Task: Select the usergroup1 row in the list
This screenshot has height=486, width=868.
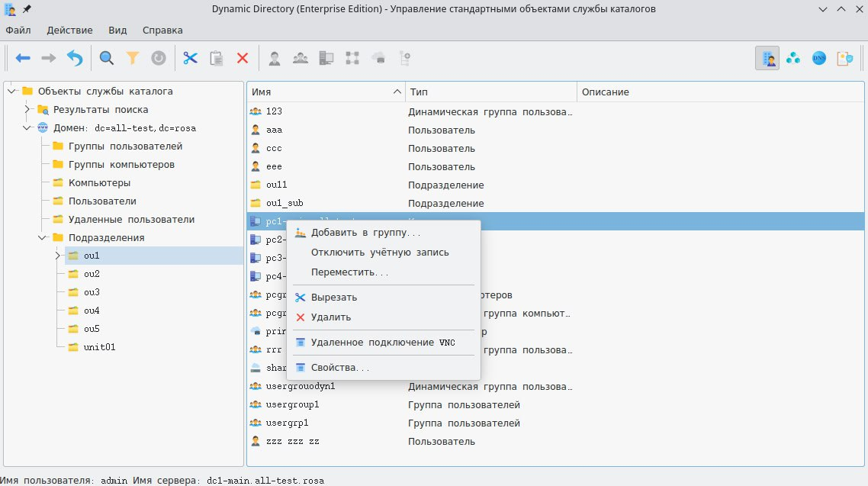Action: (x=293, y=404)
